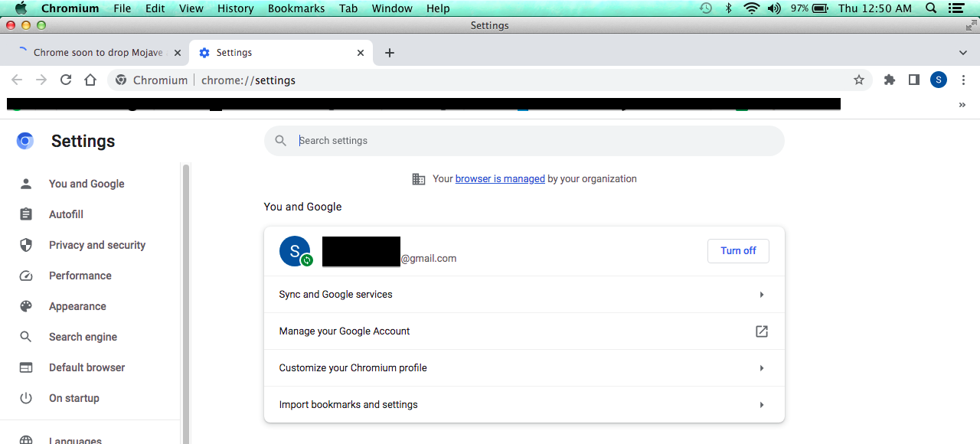Open the History menu
The image size is (980, 444).
coord(236,8)
